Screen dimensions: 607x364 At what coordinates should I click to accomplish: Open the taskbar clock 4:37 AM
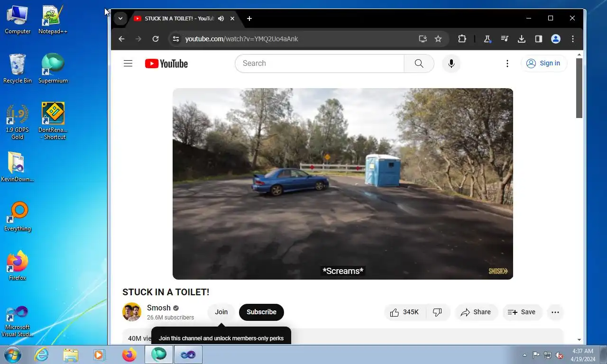click(583, 355)
